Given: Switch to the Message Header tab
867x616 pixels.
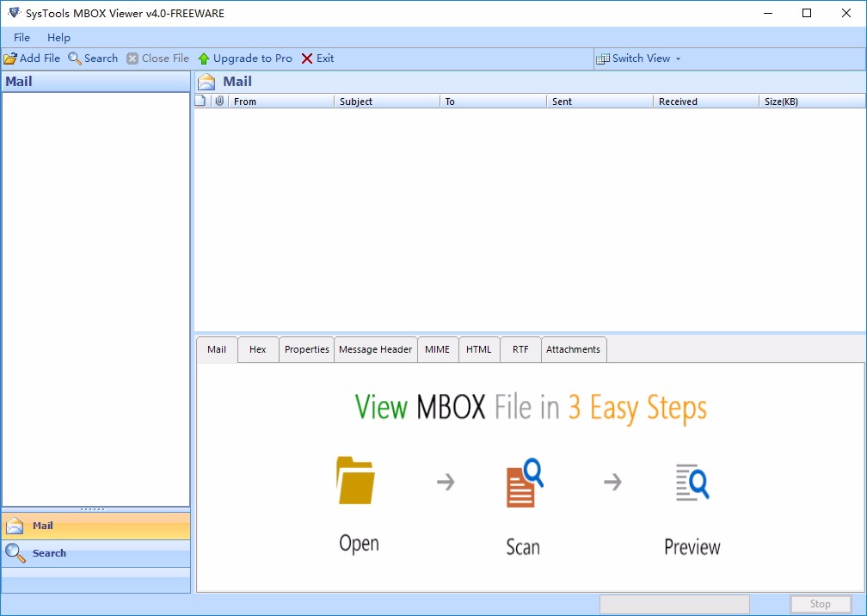Looking at the screenshot, I should click(375, 349).
